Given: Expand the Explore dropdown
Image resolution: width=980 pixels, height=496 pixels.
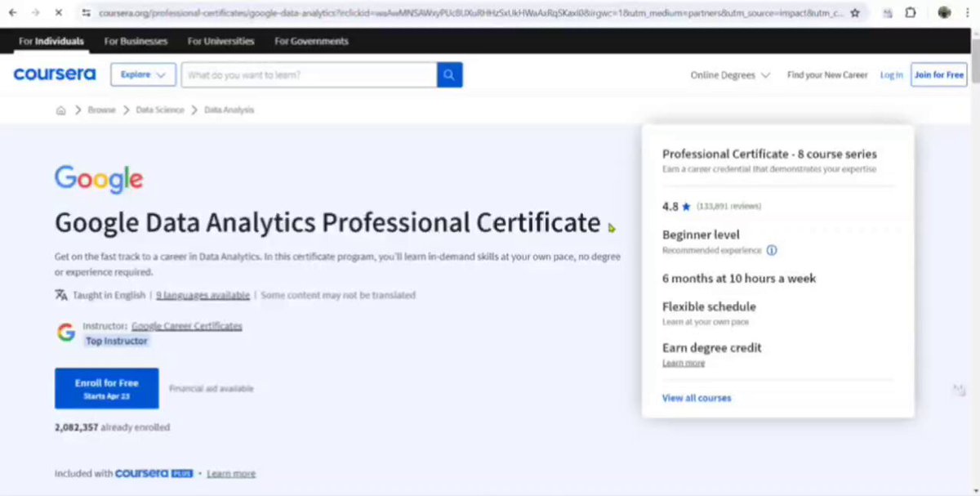Looking at the screenshot, I should 143,74.
